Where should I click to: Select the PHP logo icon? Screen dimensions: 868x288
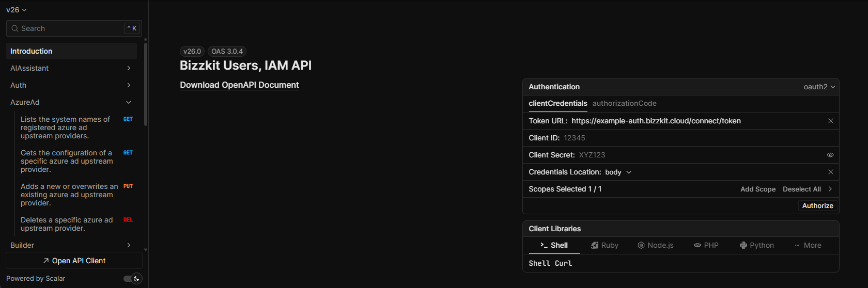pyautogui.click(x=698, y=245)
